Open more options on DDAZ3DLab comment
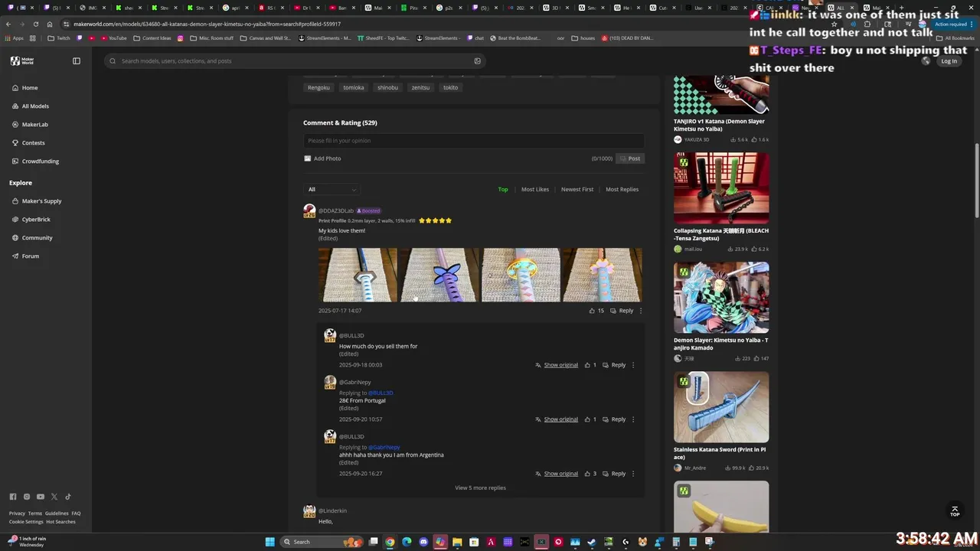The width and height of the screenshot is (980, 551). (641, 311)
